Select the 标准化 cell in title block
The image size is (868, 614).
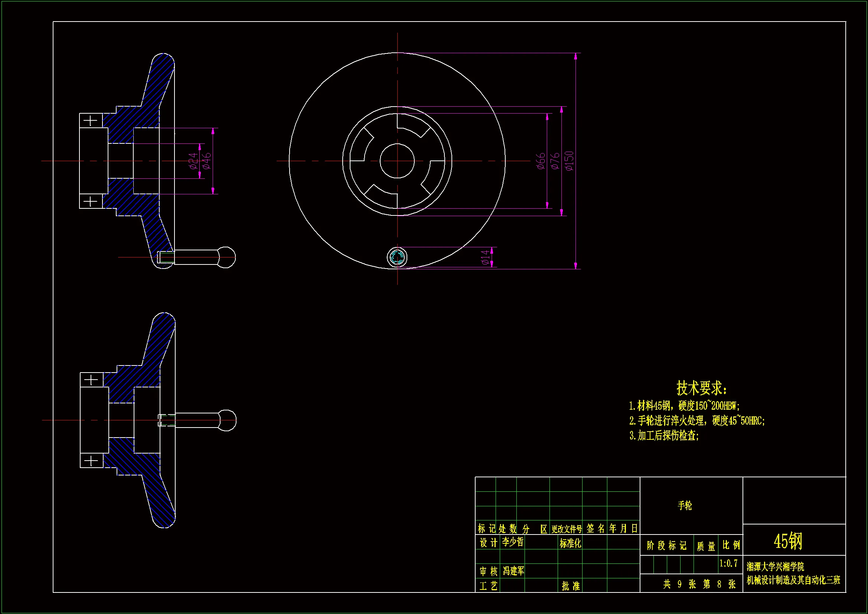point(570,543)
